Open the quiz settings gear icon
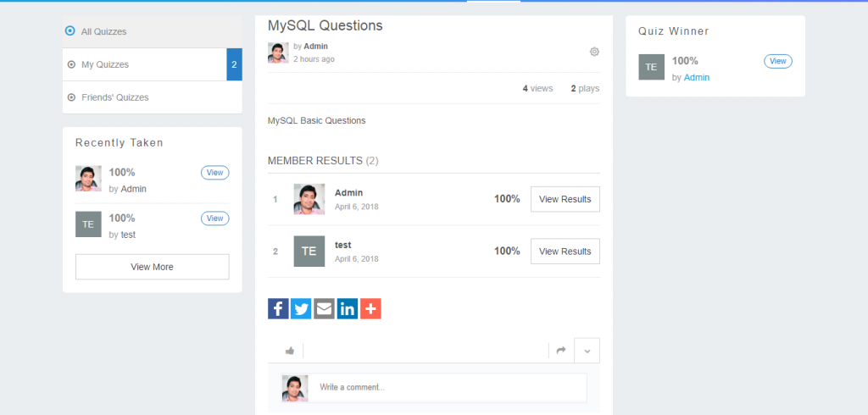 [x=594, y=52]
